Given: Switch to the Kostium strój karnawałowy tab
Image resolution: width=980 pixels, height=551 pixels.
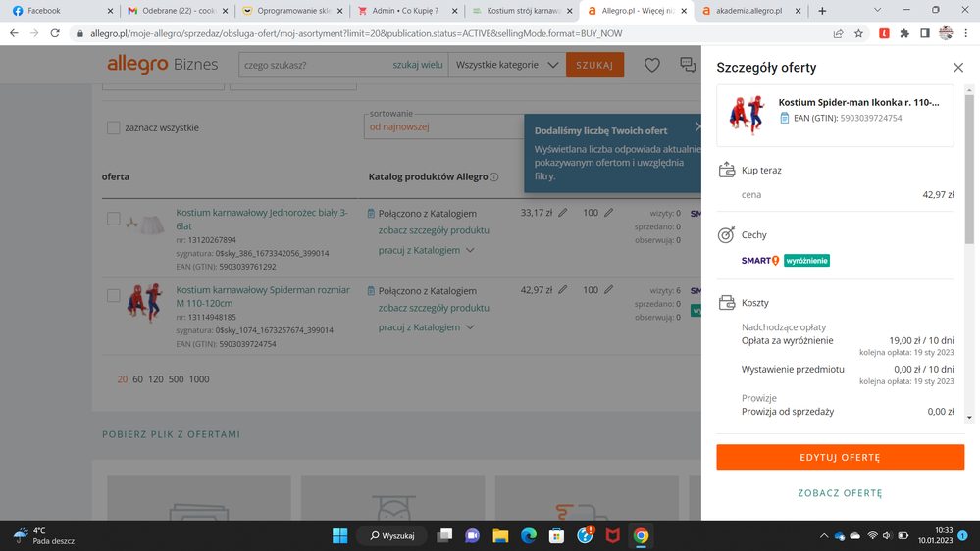Looking at the screenshot, I should click(521, 11).
